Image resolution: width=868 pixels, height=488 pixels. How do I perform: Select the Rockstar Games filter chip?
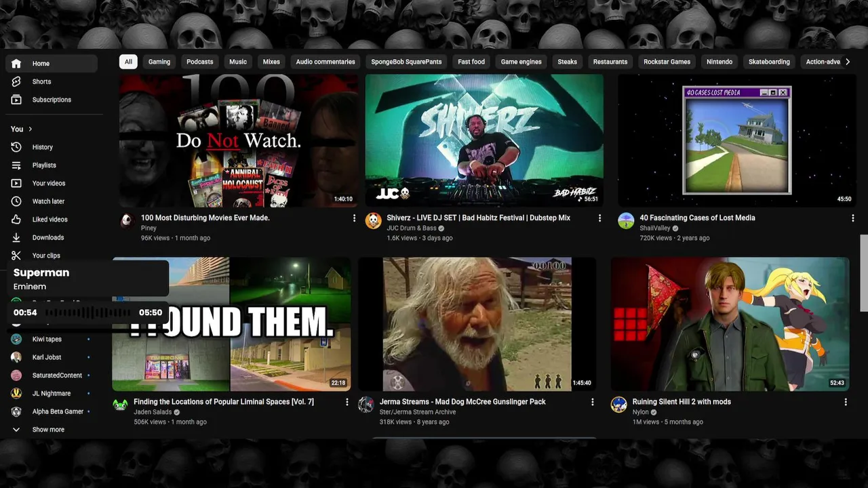click(x=667, y=62)
